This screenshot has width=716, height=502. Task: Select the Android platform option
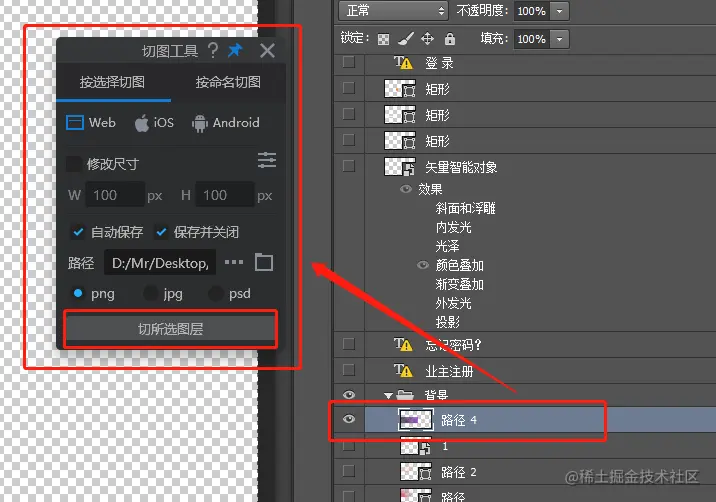coord(226,123)
